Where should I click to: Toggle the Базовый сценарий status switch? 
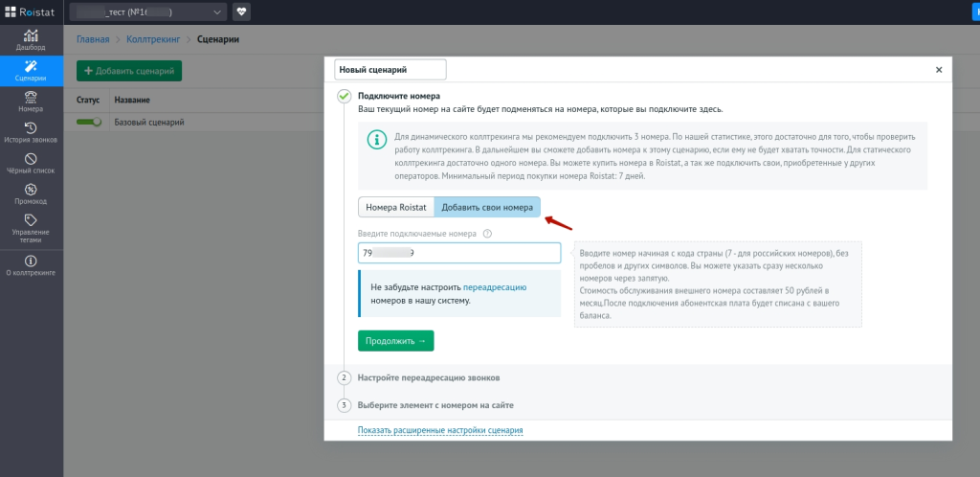89,123
